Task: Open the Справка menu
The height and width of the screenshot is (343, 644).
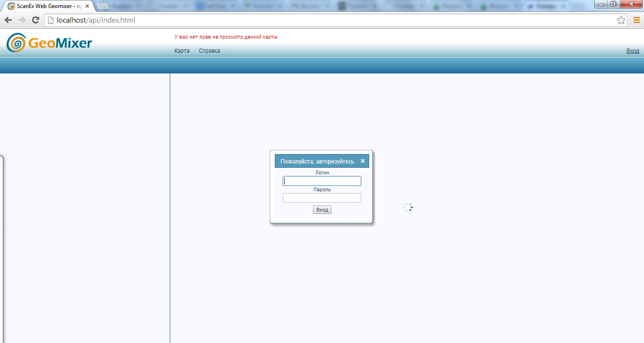Action: [209, 51]
